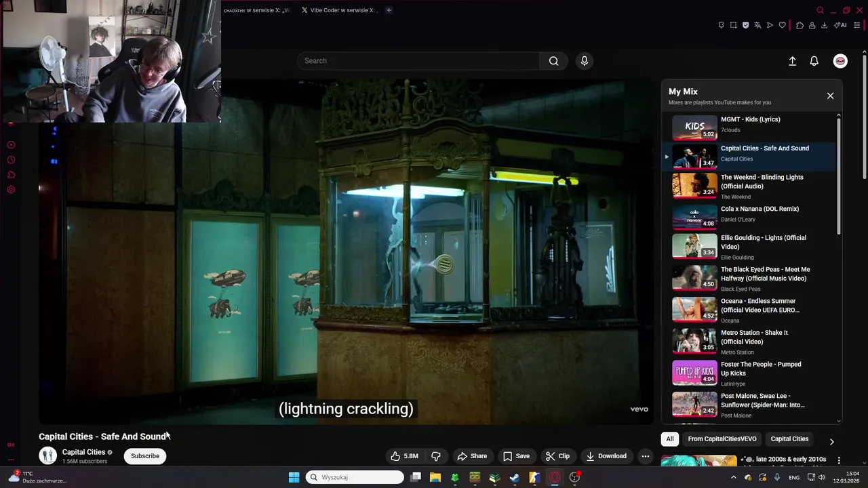Open the browser profile account icon

[812, 25]
